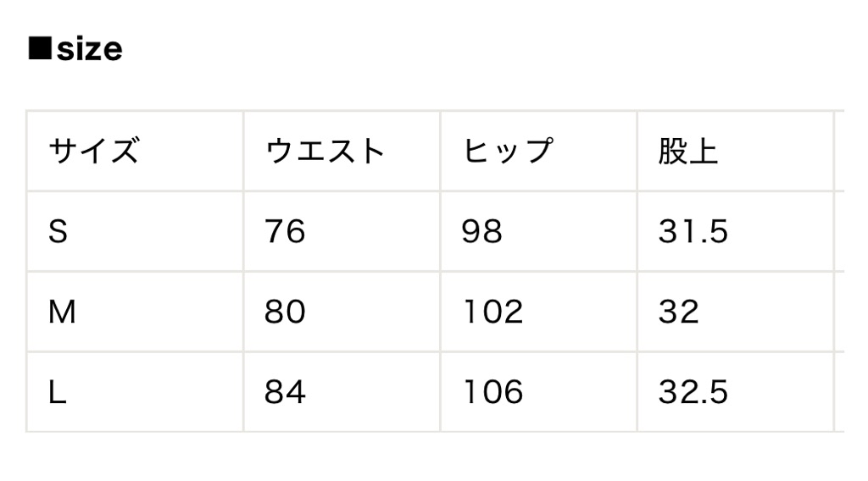Click rise value 32.5
Screen dimensions: 868x481
(693, 392)
